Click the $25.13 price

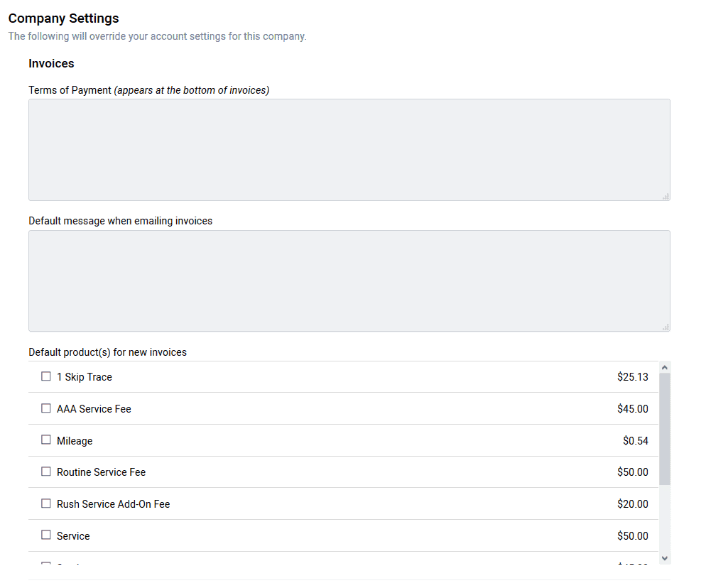pos(633,377)
